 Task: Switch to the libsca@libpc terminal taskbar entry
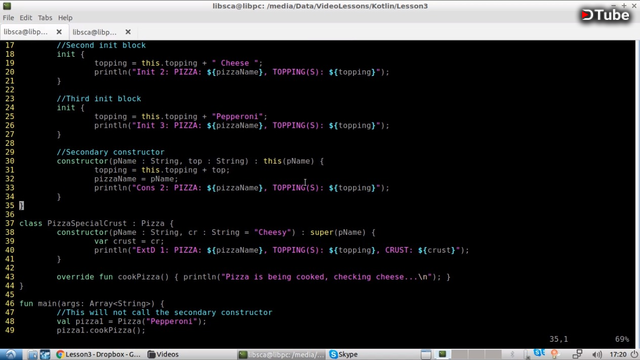[282, 354]
